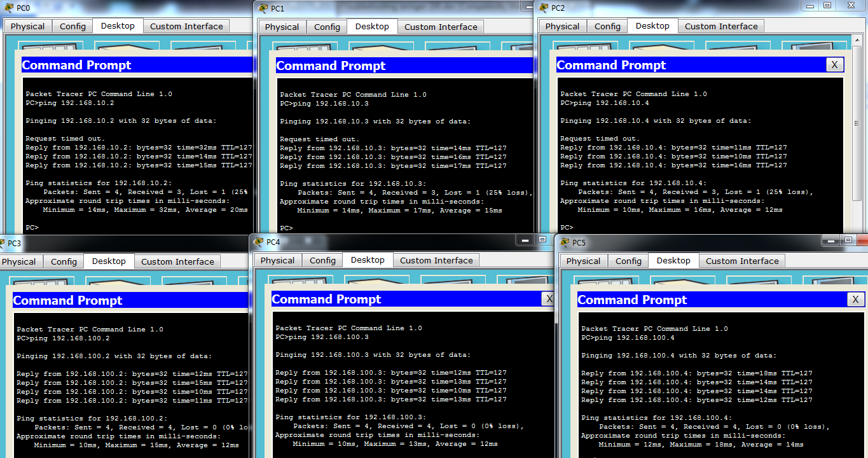The height and width of the screenshot is (458, 868).
Task: Open the Config tab in PC4 window
Action: 322,261
